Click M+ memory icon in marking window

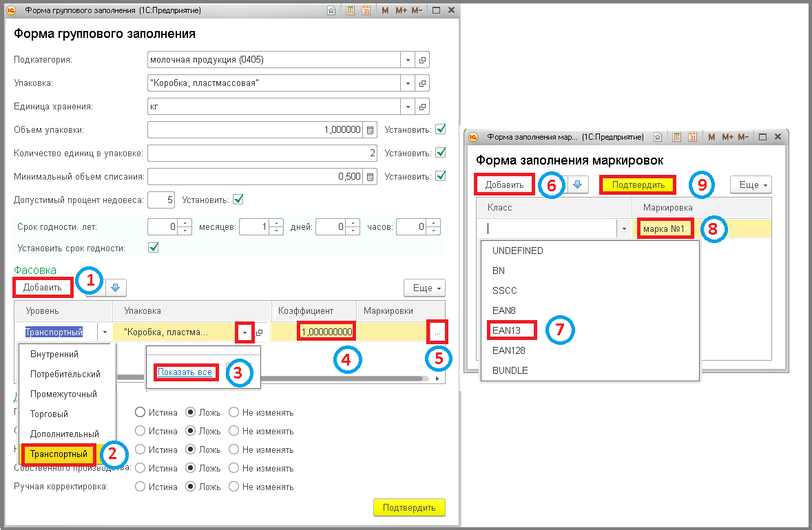727,137
